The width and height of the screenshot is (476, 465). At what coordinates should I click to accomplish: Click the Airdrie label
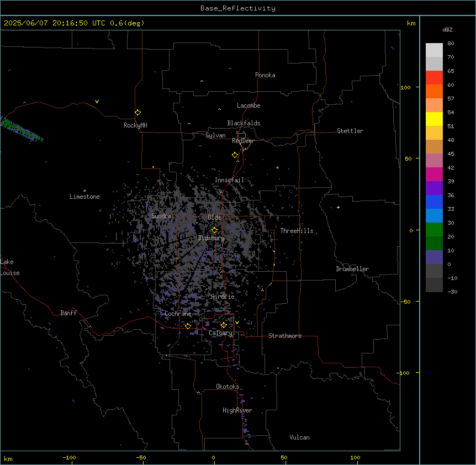pos(223,297)
